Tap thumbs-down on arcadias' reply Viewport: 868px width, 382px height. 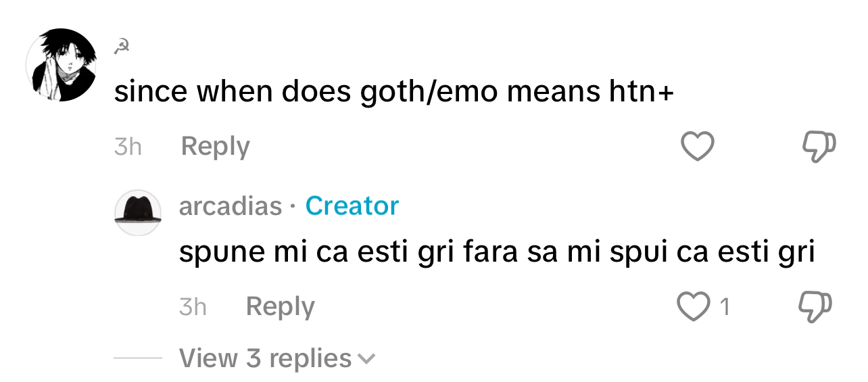(x=816, y=306)
